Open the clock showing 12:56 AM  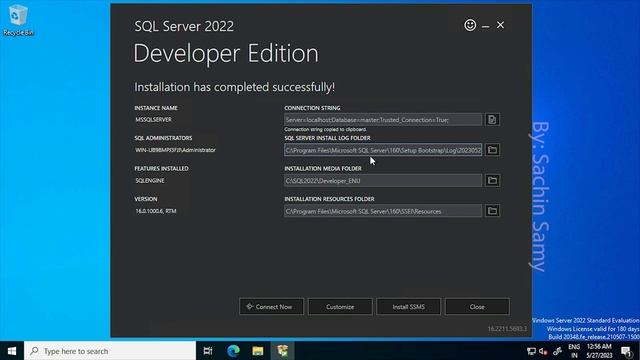coord(599,351)
